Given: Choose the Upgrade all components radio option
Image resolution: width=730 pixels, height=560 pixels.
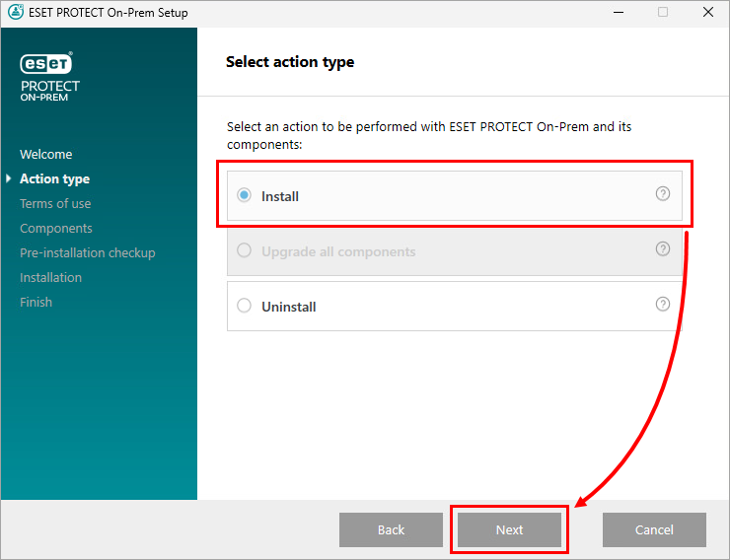Looking at the screenshot, I should click(x=245, y=251).
